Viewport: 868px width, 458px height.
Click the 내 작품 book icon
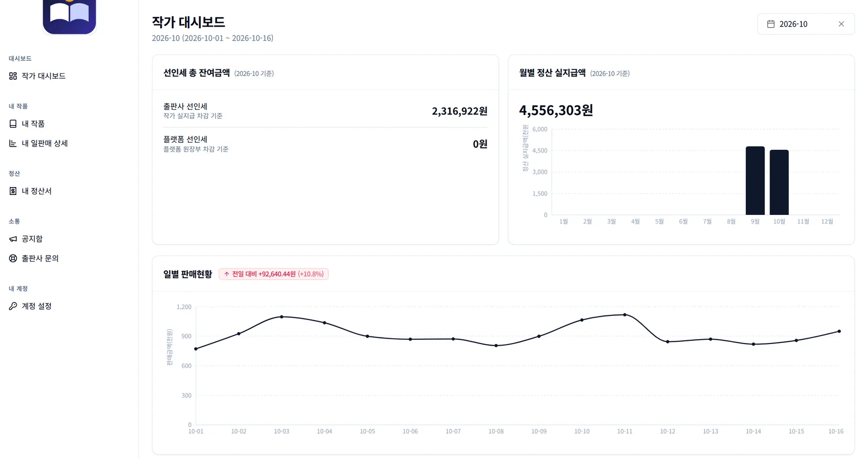(13, 124)
